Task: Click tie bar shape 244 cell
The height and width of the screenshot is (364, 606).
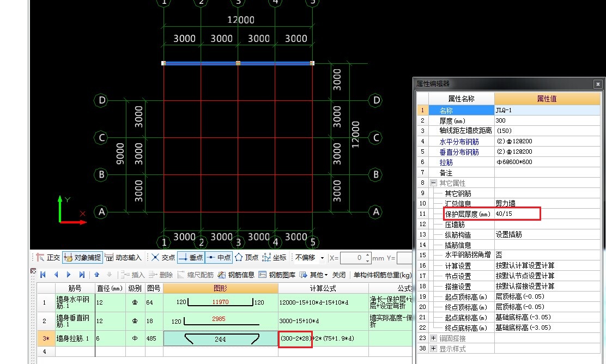Action: tap(221, 338)
